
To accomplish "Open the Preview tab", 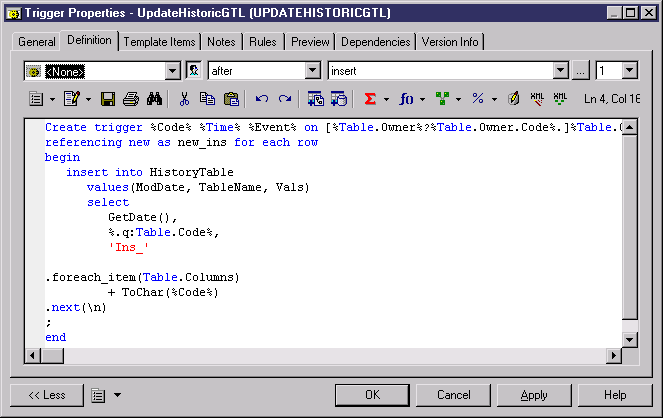I will pos(310,42).
